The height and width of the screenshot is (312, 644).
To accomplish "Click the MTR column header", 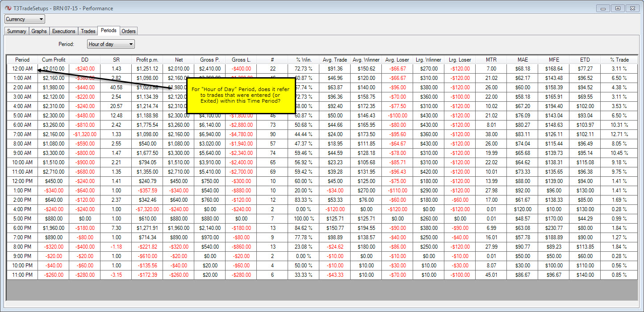I will click(491, 59).
